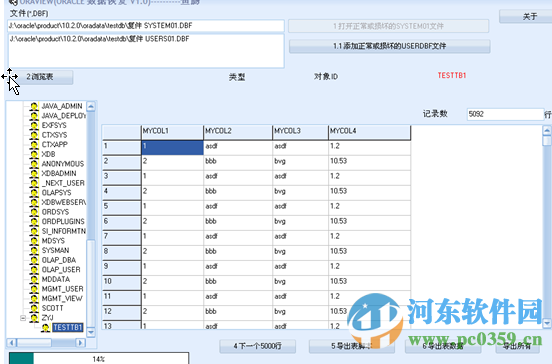Click the 6导出表数据 button
Image resolution: width=552 pixels, height=364 pixels.
tap(443, 346)
